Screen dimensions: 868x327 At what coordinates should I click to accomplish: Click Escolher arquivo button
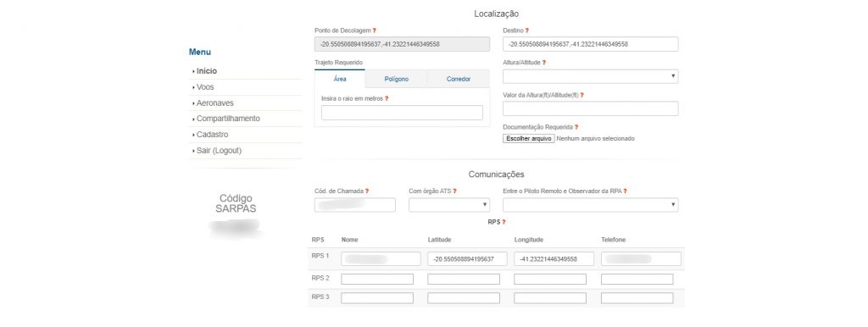tap(529, 138)
